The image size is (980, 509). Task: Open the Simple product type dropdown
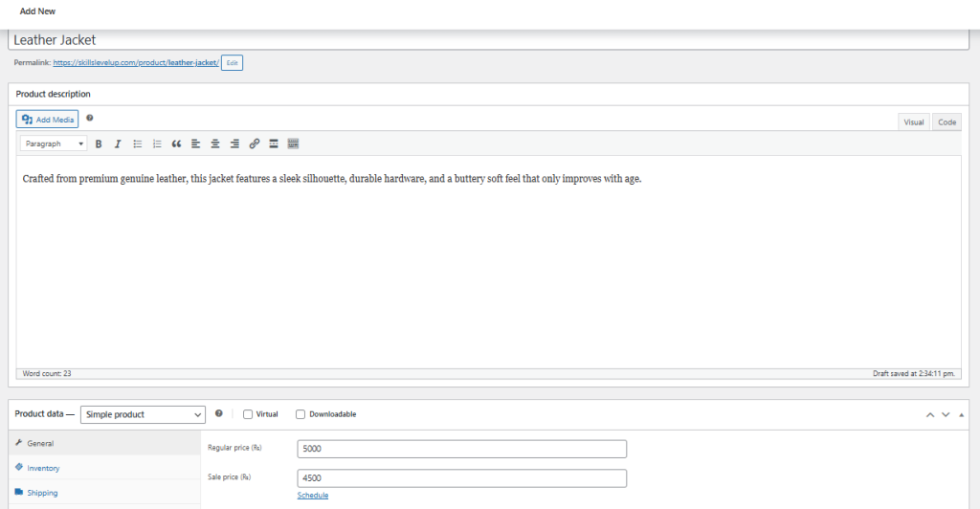coord(143,414)
